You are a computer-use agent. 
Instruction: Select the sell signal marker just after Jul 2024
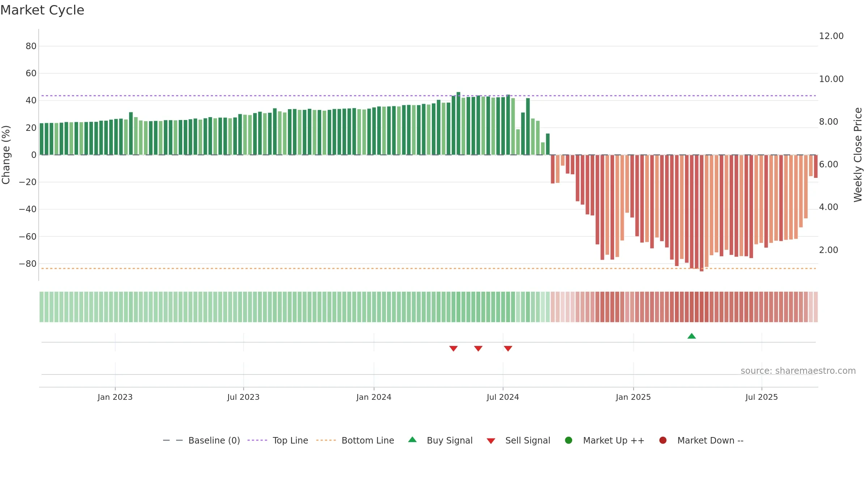click(508, 348)
